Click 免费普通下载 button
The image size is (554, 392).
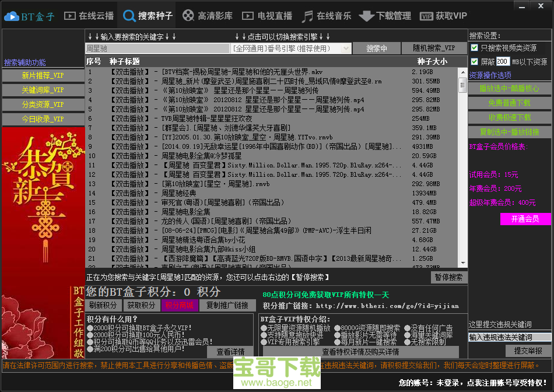(x=509, y=103)
